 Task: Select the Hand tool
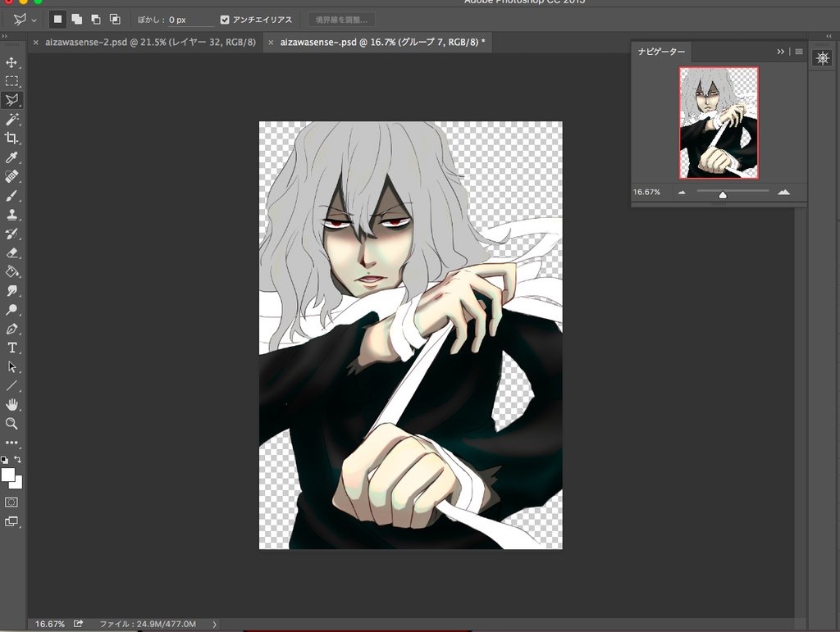point(11,404)
